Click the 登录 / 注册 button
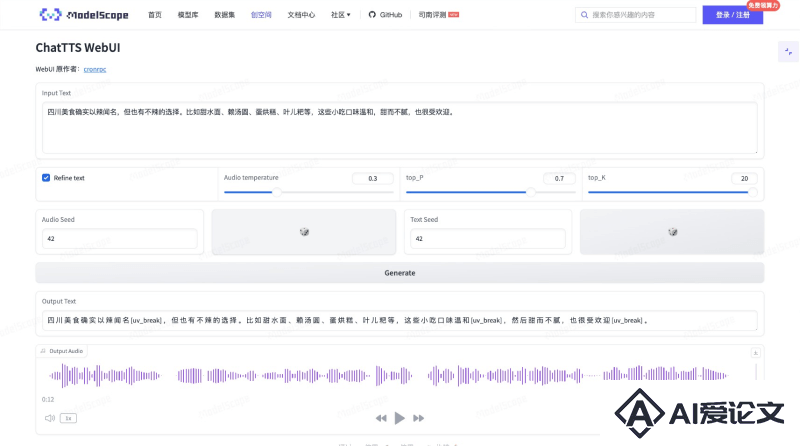The width and height of the screenshot is (800, 446). (733, 15)
